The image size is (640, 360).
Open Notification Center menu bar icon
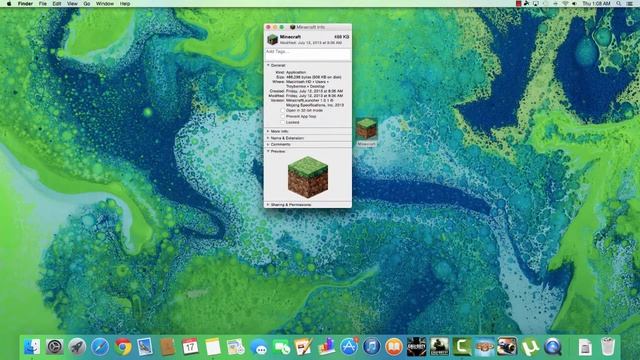coord(630,3)
